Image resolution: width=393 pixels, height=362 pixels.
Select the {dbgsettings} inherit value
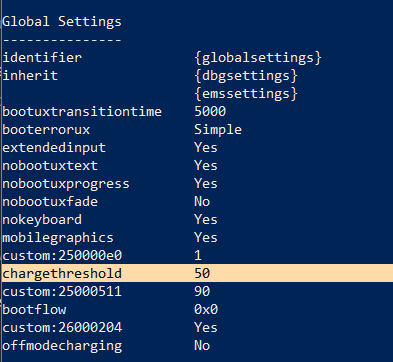pyautogui.click(x=246, y=76)
